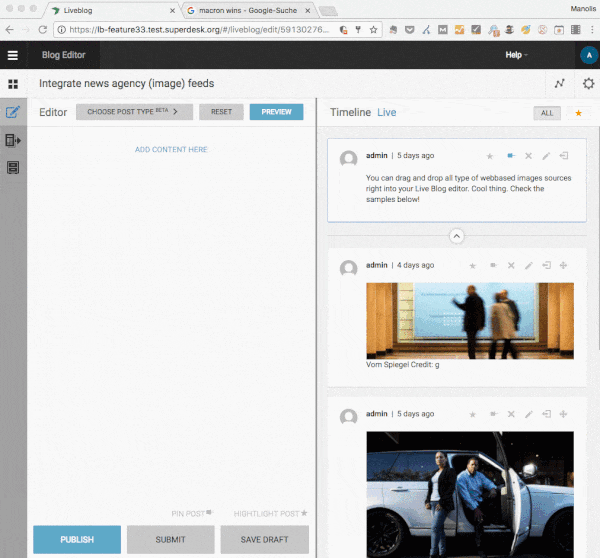Viewport: 600px width, 558px height.
Task: Open the Spiegel image thumbnail
Action: tap(470, 321)
